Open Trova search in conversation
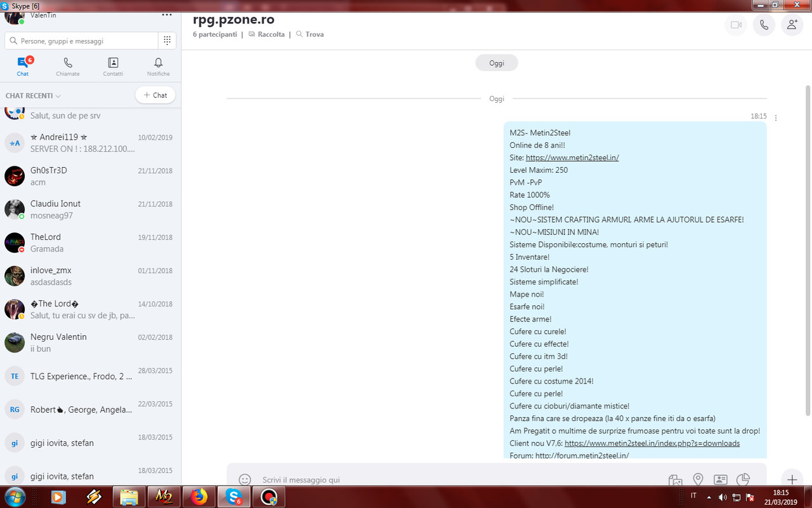 [x=310, y=34]
